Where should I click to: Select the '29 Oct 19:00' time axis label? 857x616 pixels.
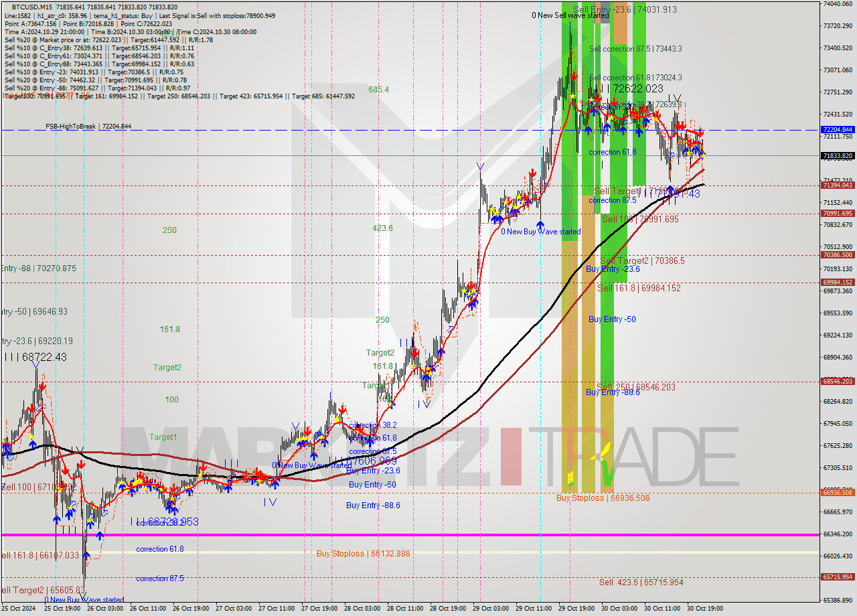coord(576,609)
